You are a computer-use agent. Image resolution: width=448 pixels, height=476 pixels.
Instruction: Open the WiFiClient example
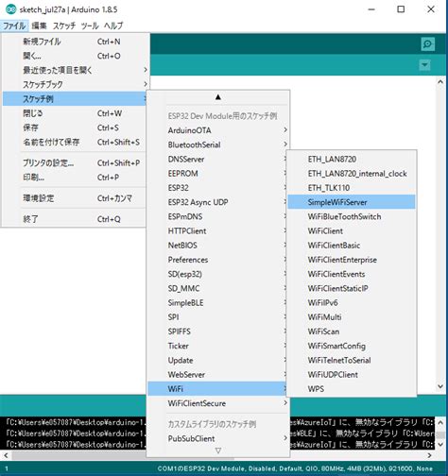[x=352, y=231]
